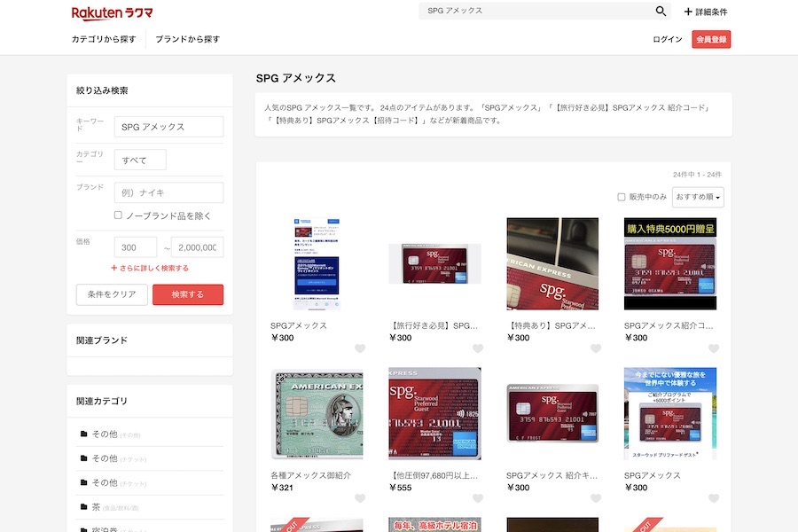The image size is (798, 532).
Task: Open the ¥555 spg card thumbnail
Action: click(434, 413)
